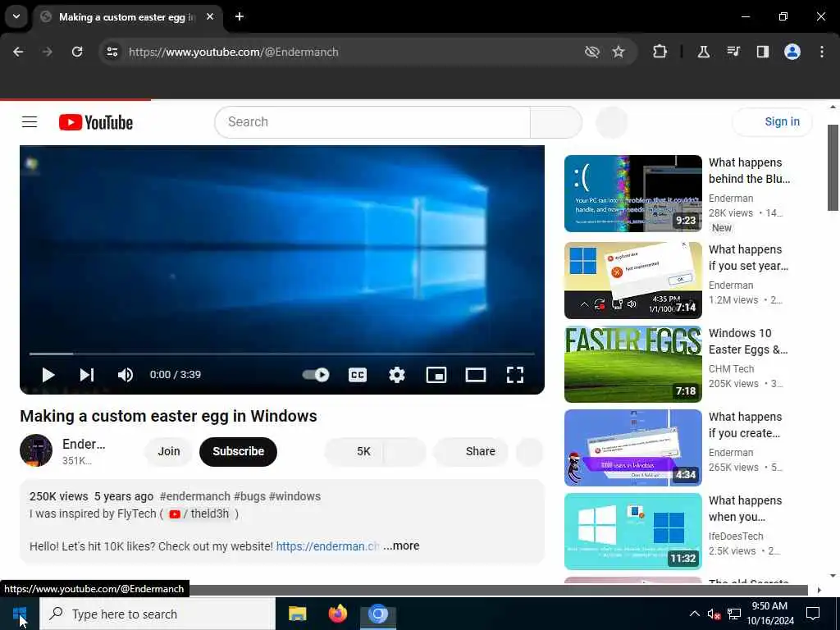Click the Chromium taskbar icon

pos(377,614)
